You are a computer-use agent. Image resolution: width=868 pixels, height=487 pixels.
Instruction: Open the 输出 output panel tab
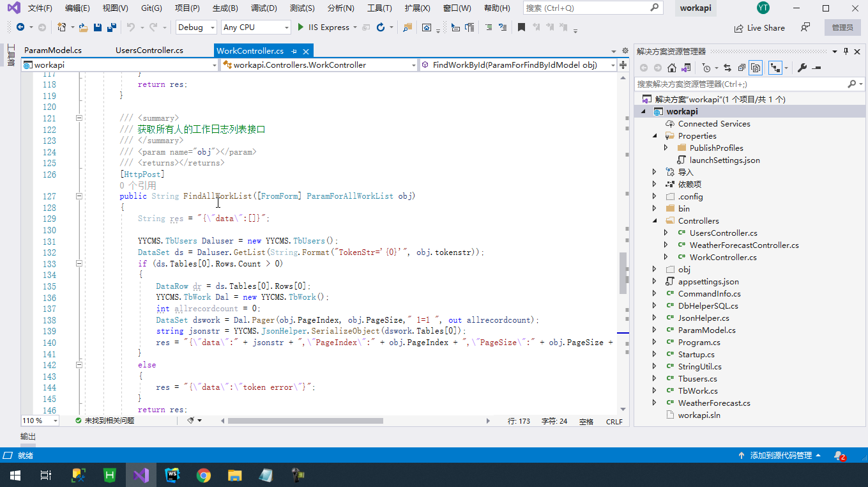point(28,437)
